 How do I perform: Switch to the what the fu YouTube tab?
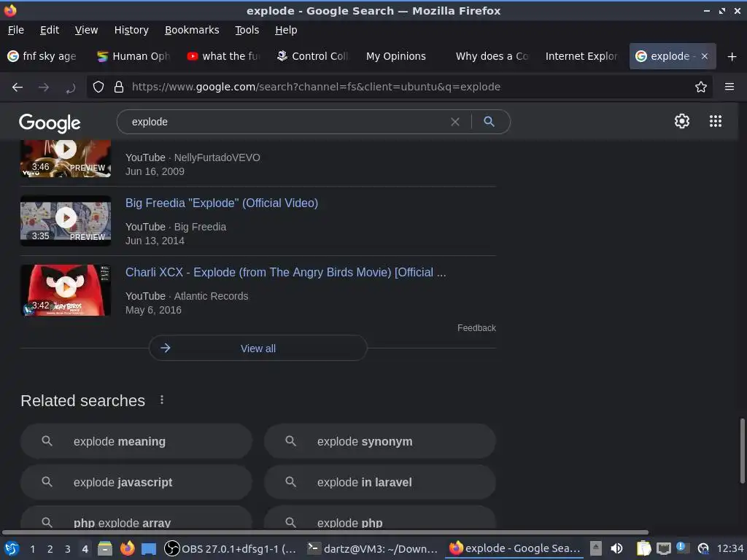pyautogui.click(x=224, y=56)
